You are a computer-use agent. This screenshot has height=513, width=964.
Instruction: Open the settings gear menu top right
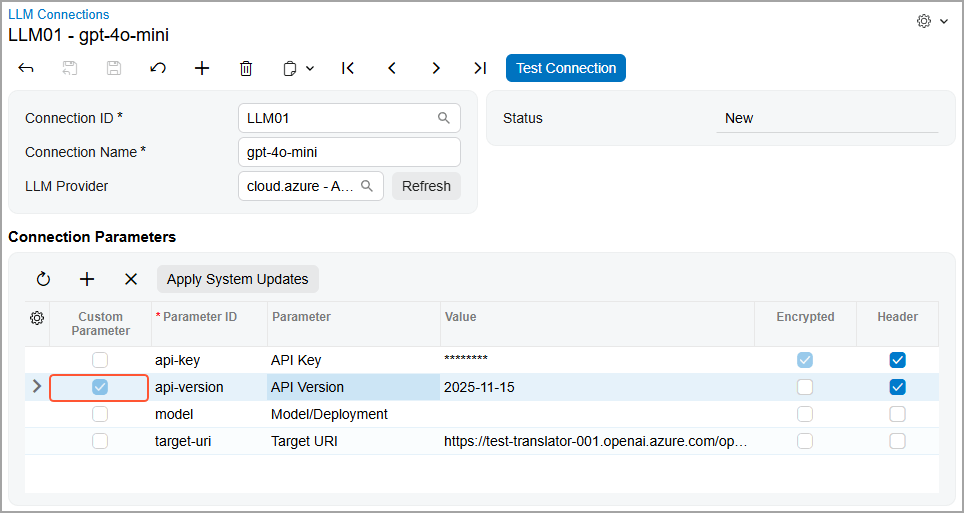pyautogui.click(x=931, y=21)
